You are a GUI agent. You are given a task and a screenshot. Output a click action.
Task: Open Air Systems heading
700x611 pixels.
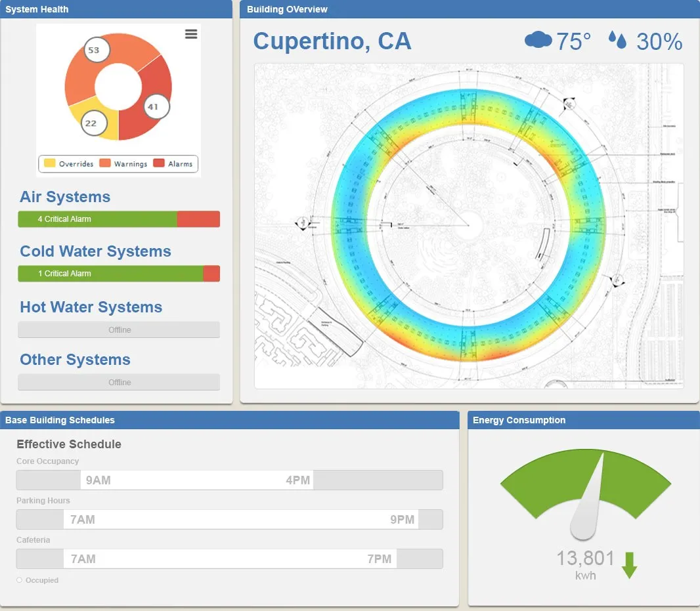pyautogui.click(x=65, y=197)
